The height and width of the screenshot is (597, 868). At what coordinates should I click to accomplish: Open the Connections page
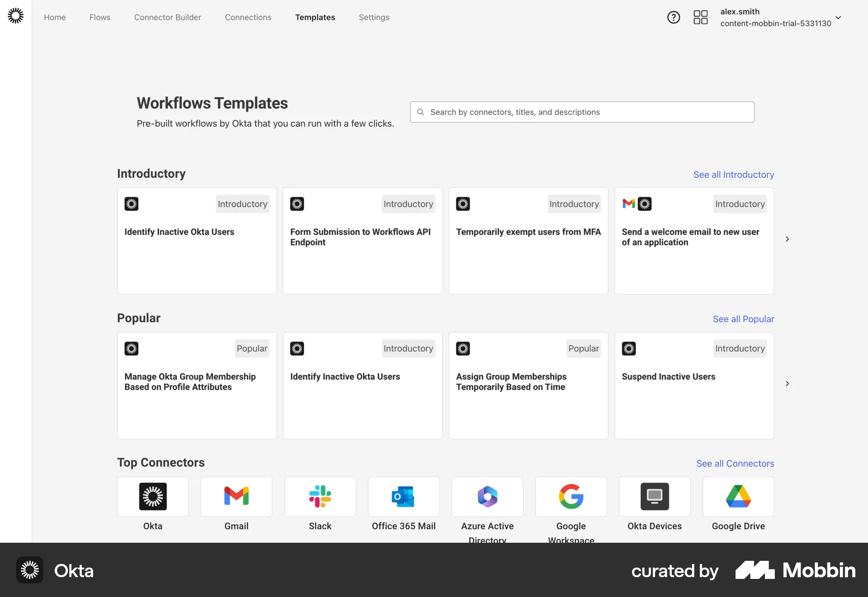coord(248,17)
